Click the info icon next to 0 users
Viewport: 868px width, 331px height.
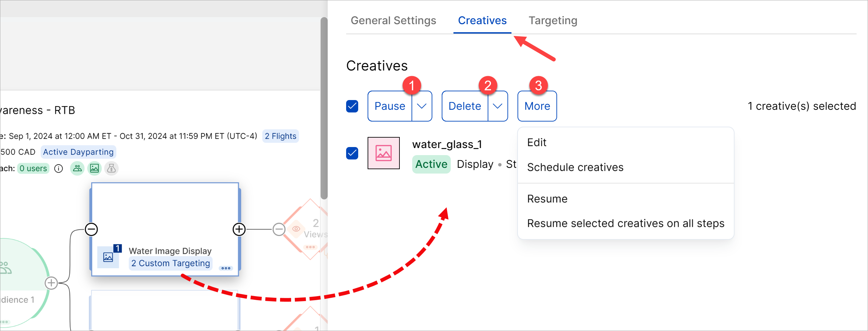coord(59,169)
